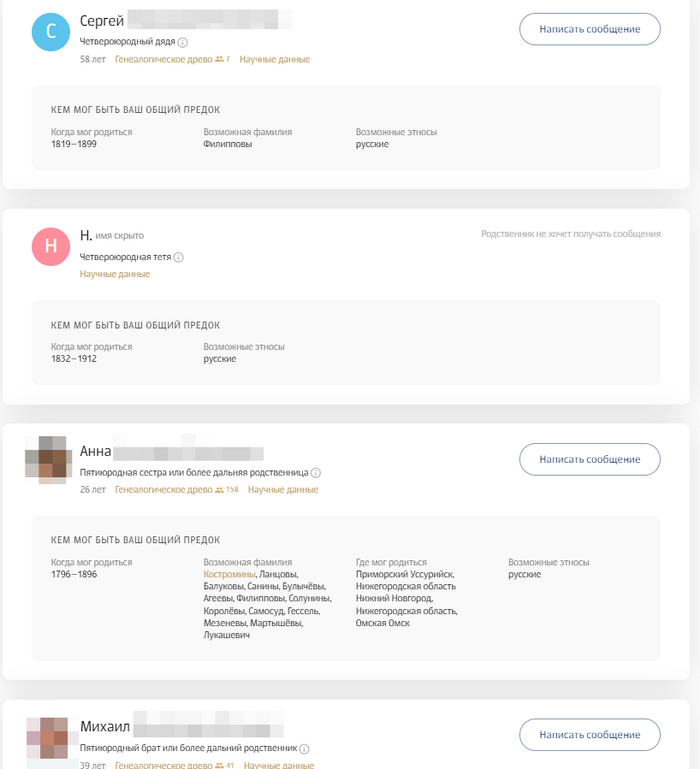Click info icon next to "Пятиюродный брат"

coord(304,747)
